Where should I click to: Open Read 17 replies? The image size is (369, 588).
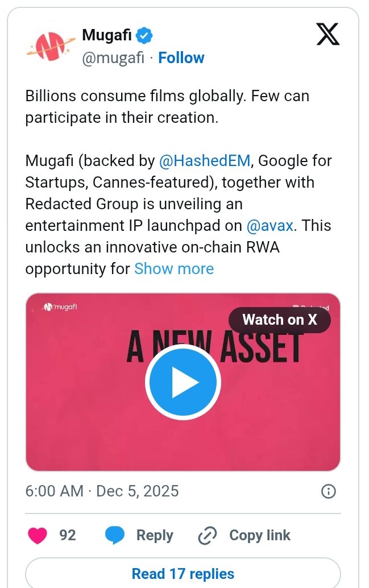click(183, 573)
